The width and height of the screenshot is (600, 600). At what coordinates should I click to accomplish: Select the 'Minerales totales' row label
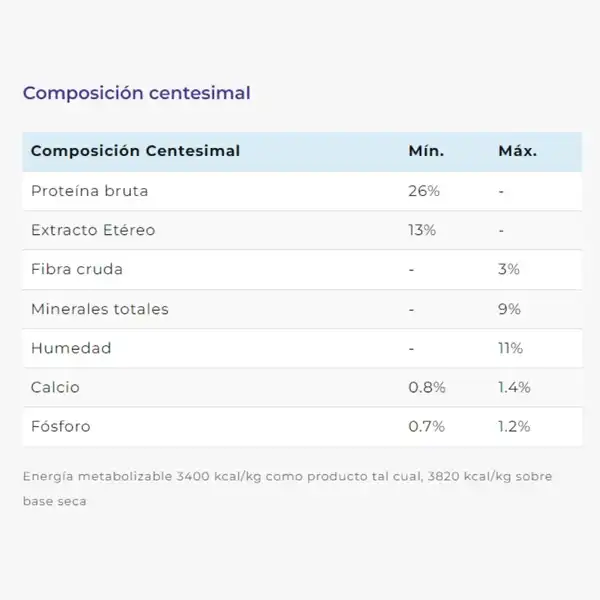click(100, 309)
